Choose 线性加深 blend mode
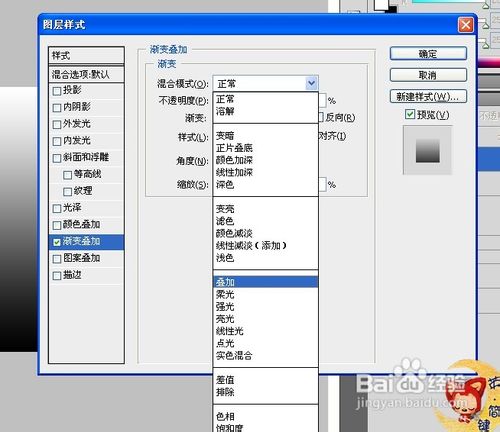Image resolution: width=500 pixels, height=432 pixels. tap(266, 172)
